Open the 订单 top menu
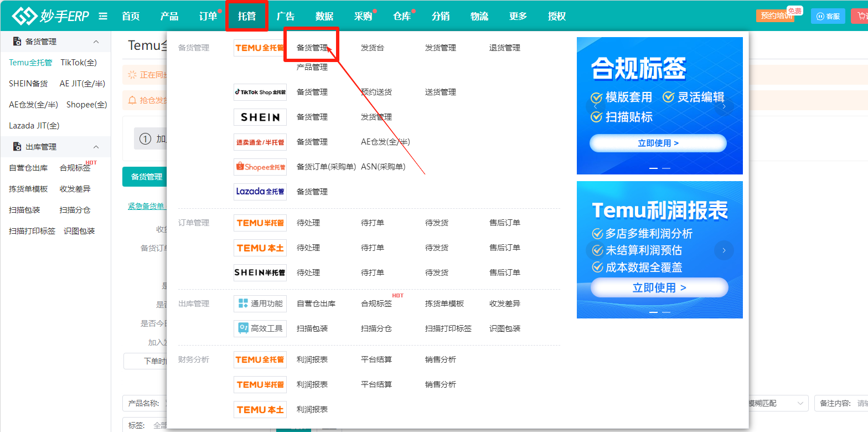This screenshot has width=868, height=432. point(208,16)
